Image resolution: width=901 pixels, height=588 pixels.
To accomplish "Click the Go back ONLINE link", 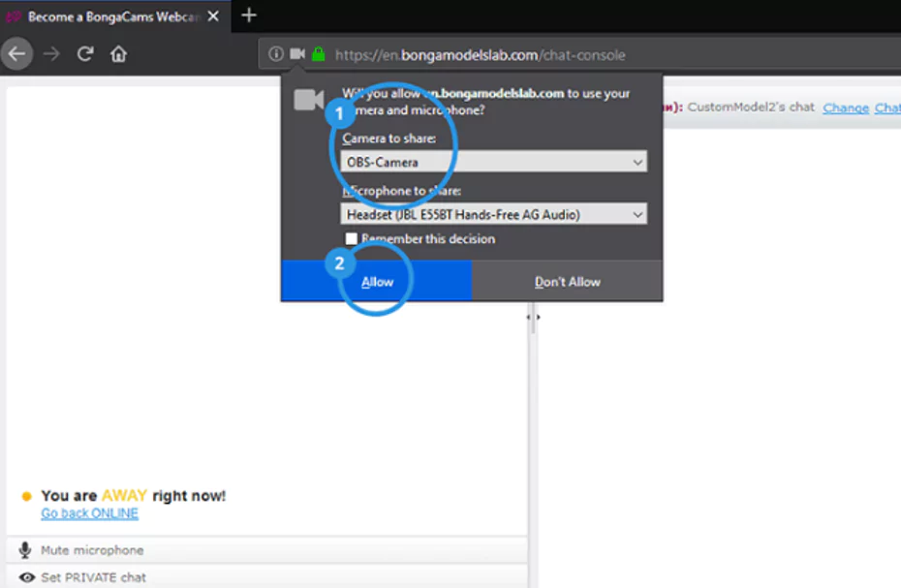I will pyautogui.click(x=90, y=513).
